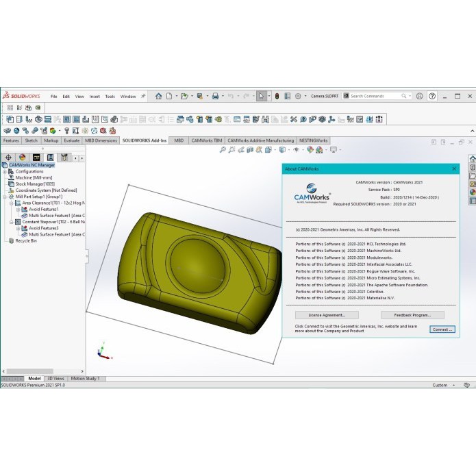Image resolution: width=476 pixels, height=476 pixels.
Task: Open the dropdown arrow beside Print icon
Action: [x=223, y=97]
